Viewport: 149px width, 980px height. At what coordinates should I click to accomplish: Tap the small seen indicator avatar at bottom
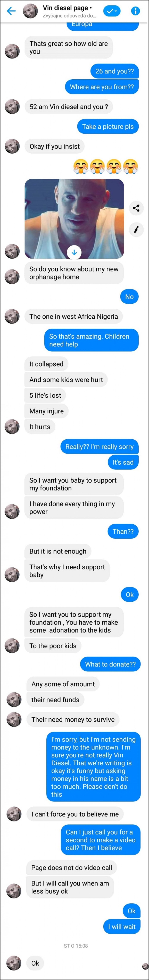[145, 966]
